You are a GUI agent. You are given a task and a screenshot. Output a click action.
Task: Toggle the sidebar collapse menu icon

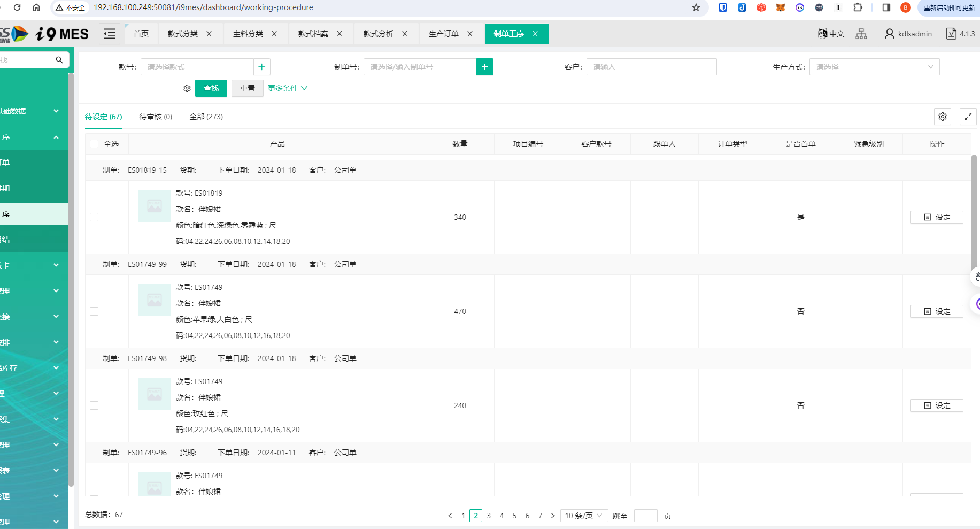pos(110,34)
